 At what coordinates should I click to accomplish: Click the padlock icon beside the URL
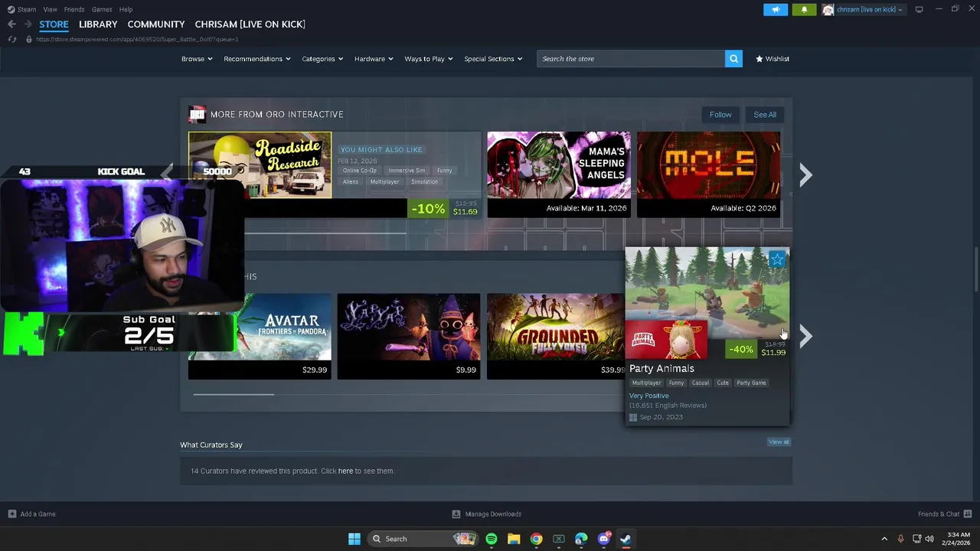coord(29,39)
